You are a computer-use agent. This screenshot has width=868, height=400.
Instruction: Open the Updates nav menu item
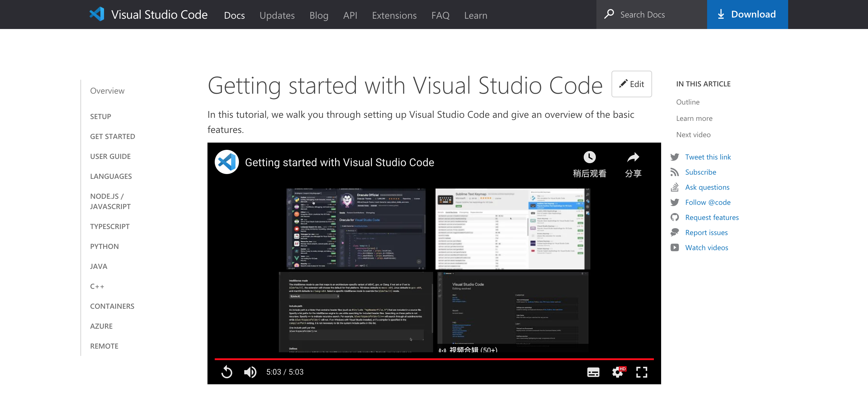pos(277,15)
